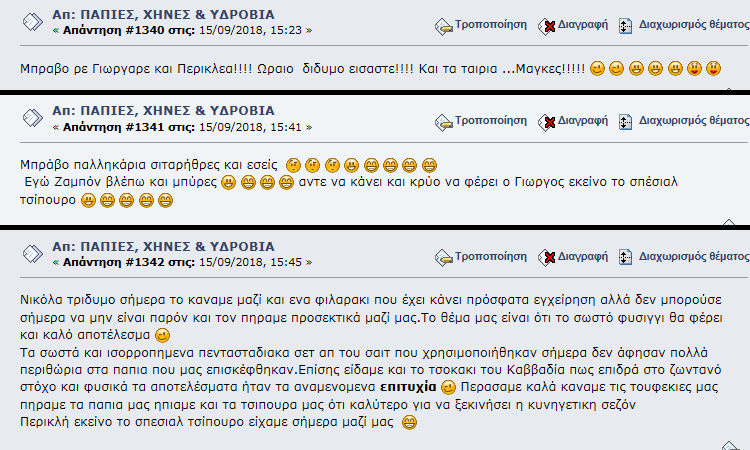Select Διαγραφή link on reply #1342
The width and height of the screenshot is (750, 450).
pyautogui.click(x=583, y=256)
